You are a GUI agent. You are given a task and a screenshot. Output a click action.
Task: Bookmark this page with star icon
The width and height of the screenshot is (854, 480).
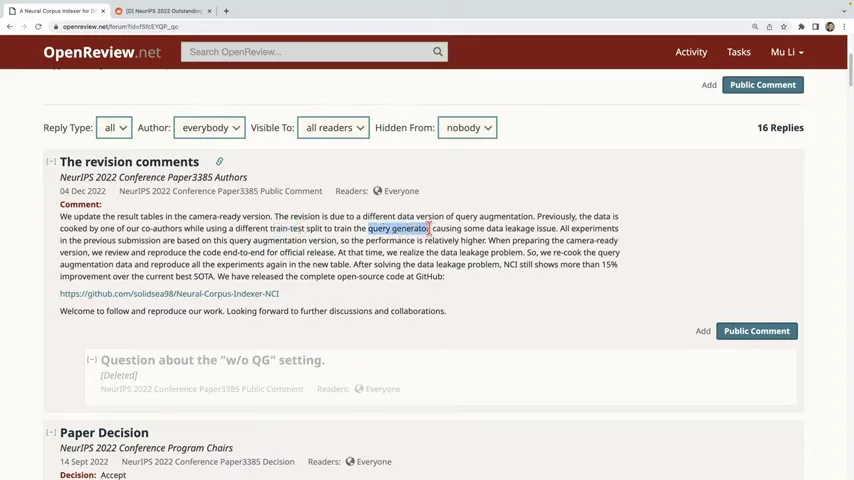pos(784,27)
